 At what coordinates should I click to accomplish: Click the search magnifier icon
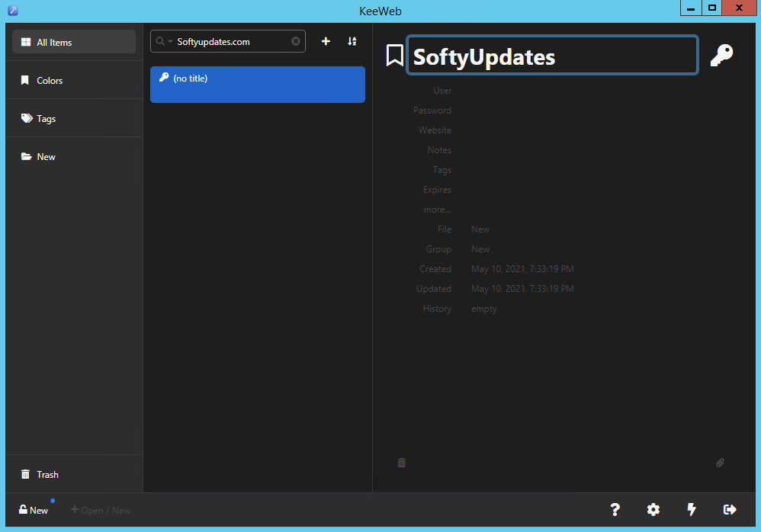coord(159,41)
